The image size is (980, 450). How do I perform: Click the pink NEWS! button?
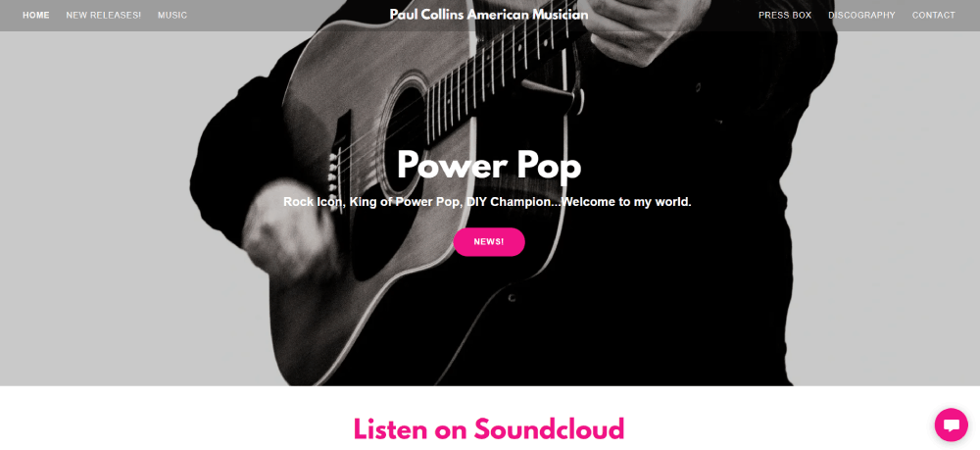tap(489, 242)
